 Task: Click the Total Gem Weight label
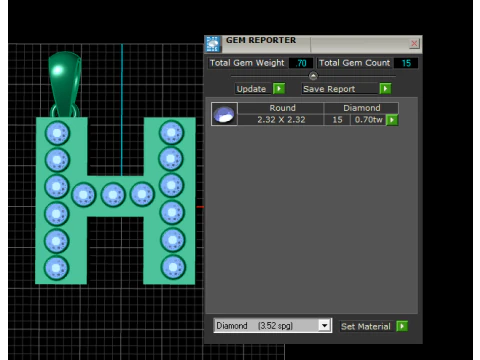point(247,63)
